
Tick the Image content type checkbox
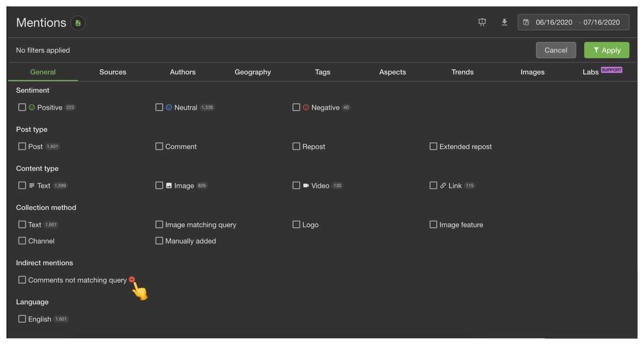click(x=159, y=186)
